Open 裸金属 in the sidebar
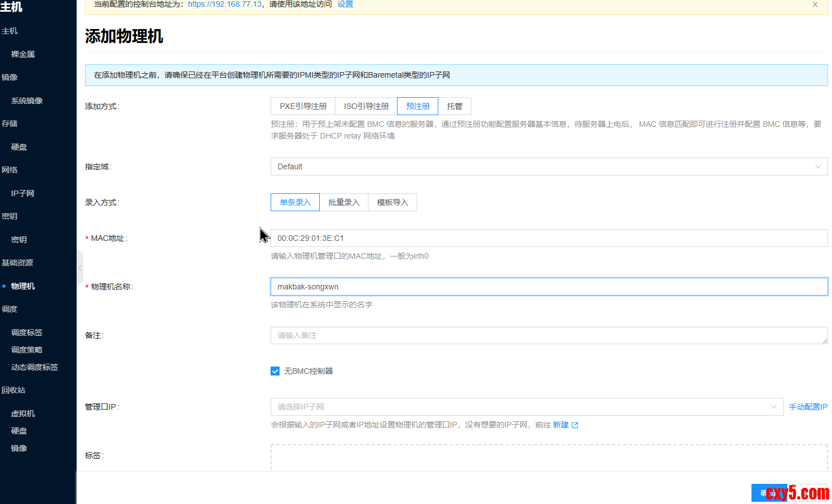The image size is (832, 504). 23,54
